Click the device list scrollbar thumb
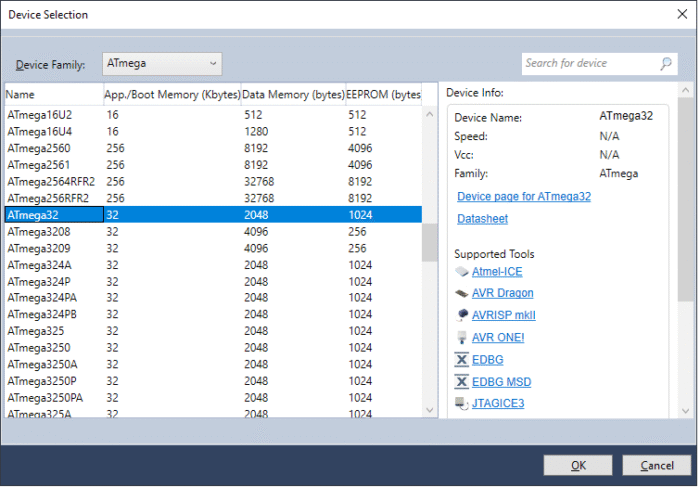 (x=429, y=242)
